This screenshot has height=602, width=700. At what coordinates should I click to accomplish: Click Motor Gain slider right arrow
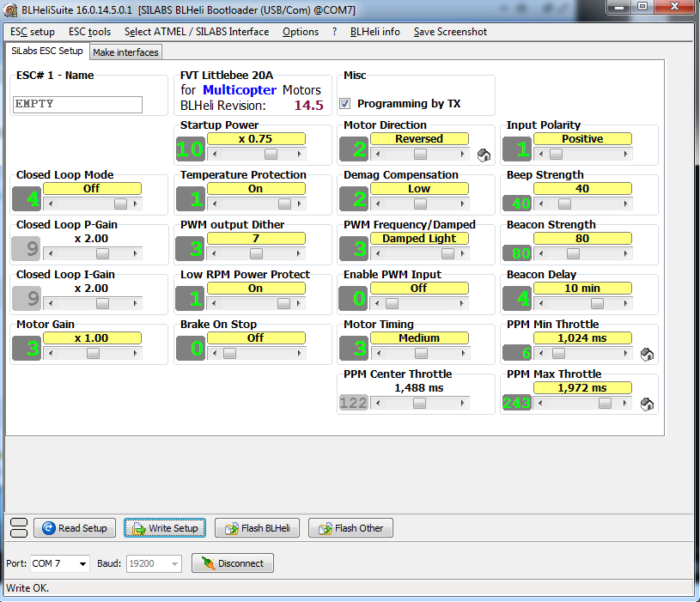tap(135, 353)
